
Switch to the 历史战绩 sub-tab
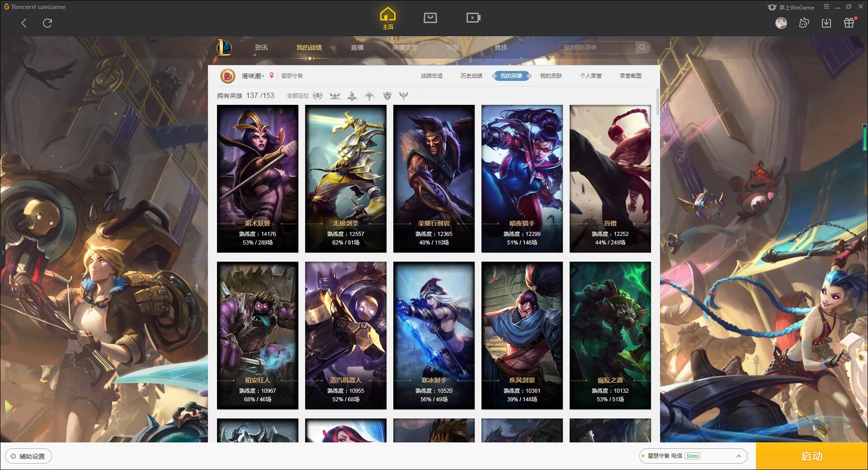coord(472,76)
